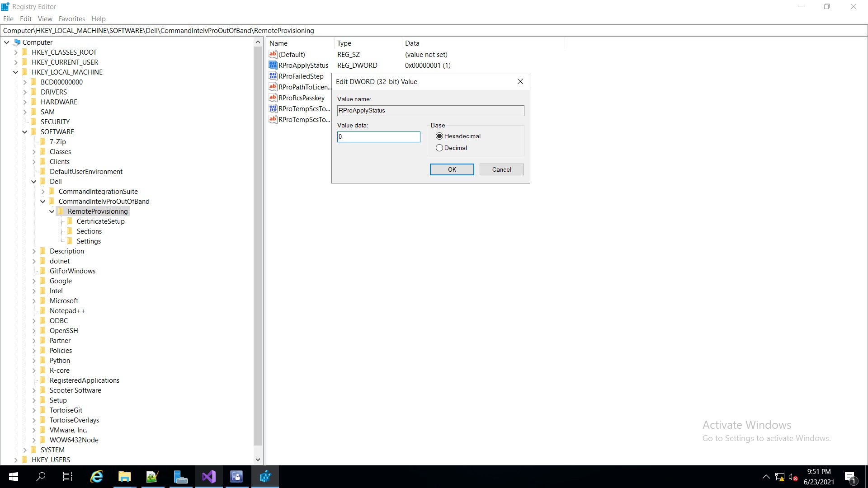Cancel the Edit DWORD dialog
The image size is (868, 488).
coord(501,169)
